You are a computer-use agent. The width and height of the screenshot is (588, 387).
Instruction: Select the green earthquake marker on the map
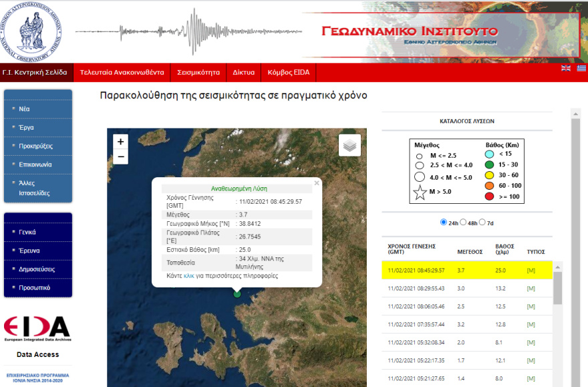click(237, 293)
